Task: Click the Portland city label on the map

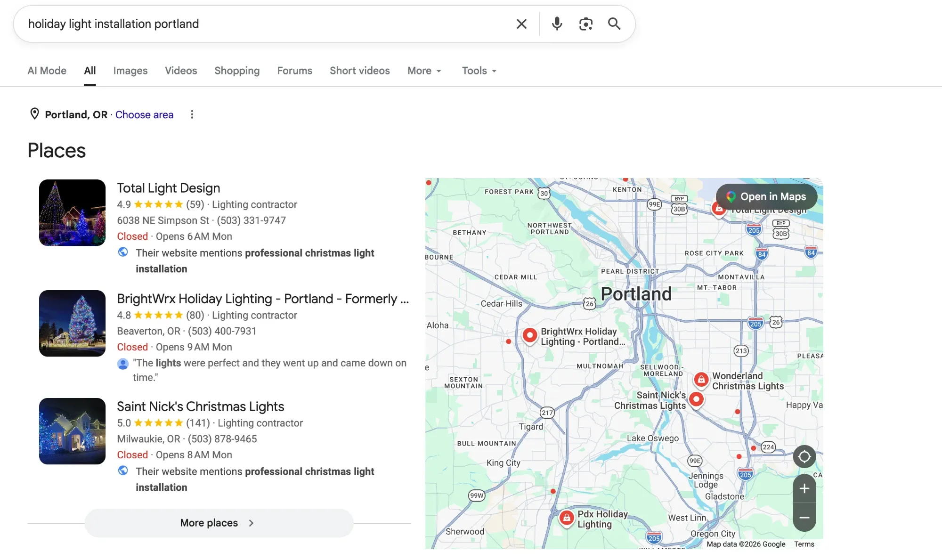Action: [x=636, y=294]
